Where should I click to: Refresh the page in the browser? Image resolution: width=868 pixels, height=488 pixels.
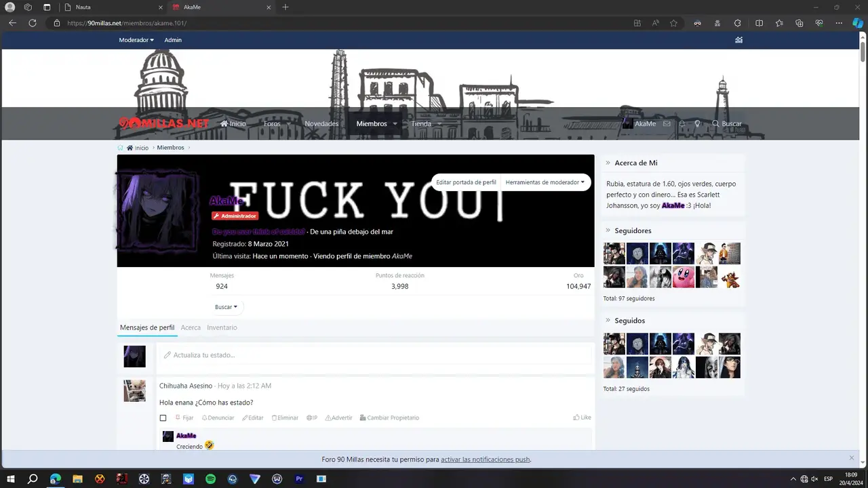click(32, 23)
